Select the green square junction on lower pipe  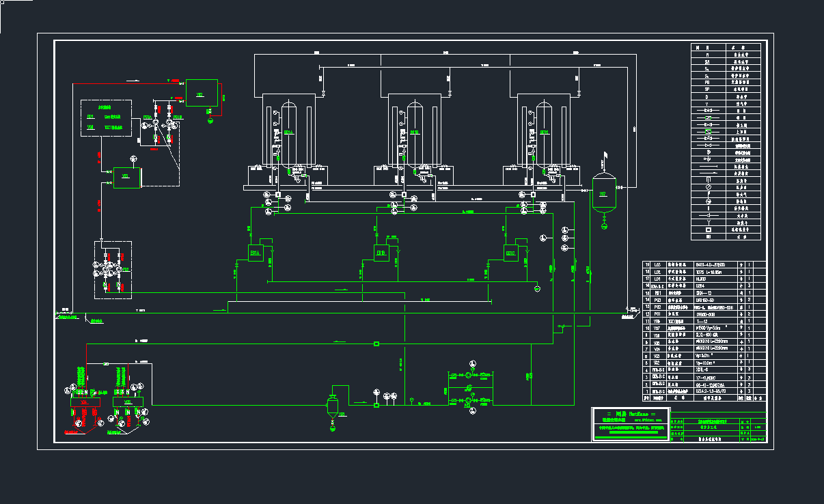pyautogui.click(x=376, y=344)
